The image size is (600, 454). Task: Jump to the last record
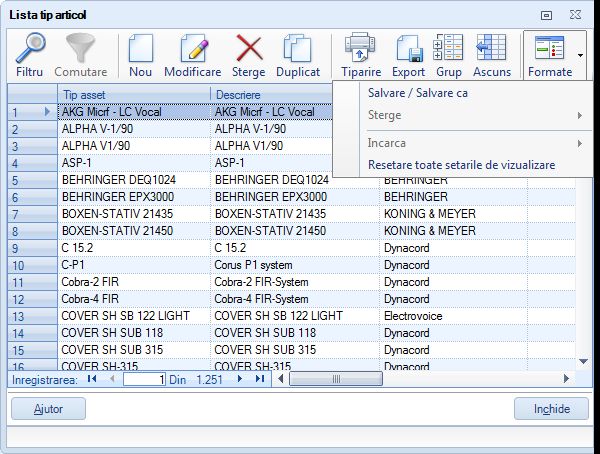260,379
